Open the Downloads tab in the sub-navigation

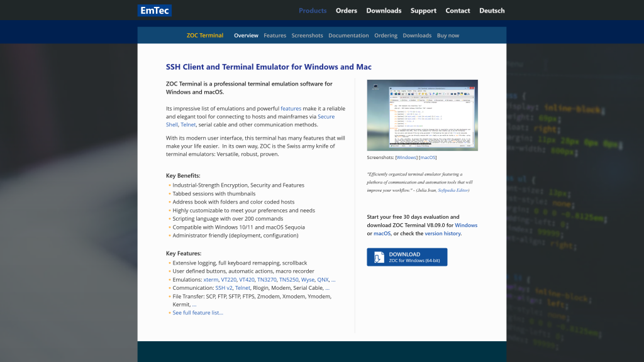[417, 35]
